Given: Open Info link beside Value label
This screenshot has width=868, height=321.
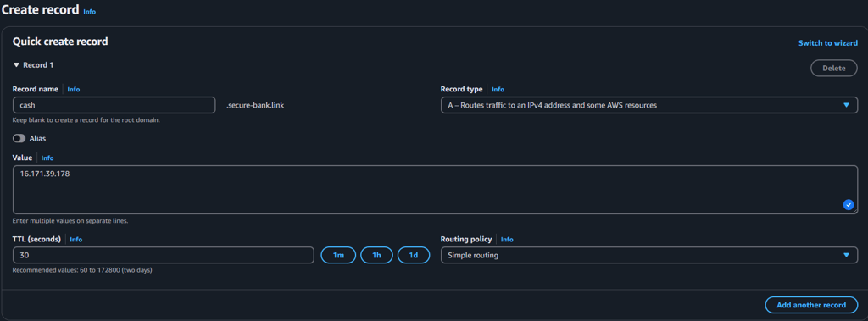Looking at the screenshot, I should tap(47, 158).
